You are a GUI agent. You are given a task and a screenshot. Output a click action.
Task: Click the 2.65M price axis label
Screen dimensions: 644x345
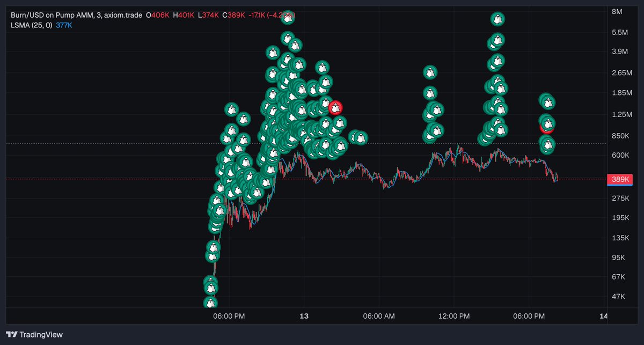[x=621, y=72]
